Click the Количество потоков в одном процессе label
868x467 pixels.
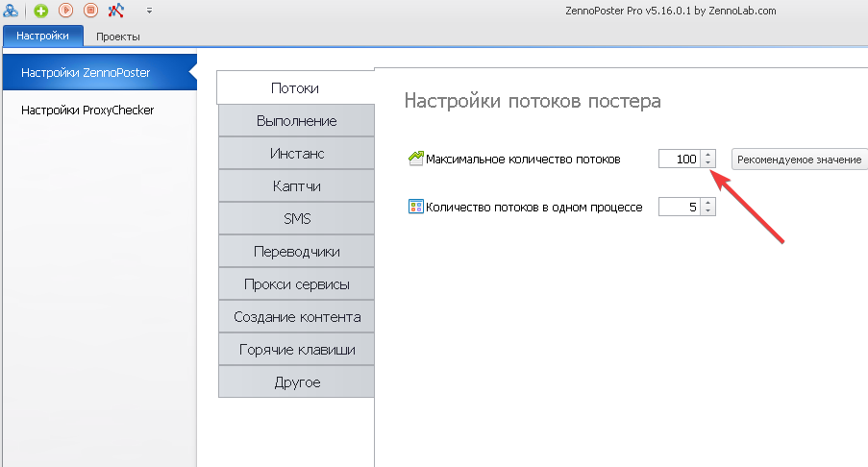click(x=534, y=208)
